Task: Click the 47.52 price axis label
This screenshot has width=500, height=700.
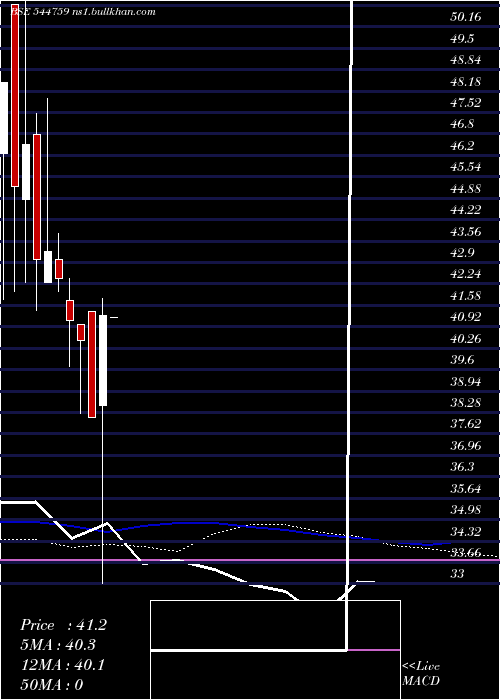Action: pyautogui.click(x=466, y=103)
